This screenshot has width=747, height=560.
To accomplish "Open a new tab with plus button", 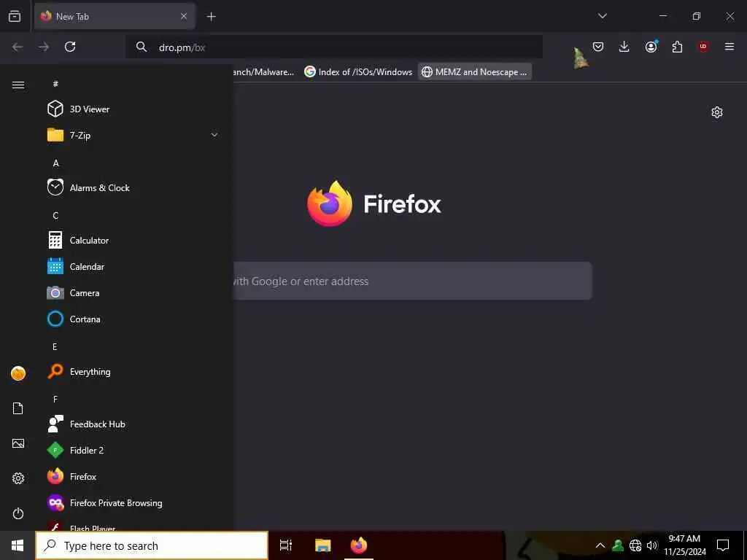I will (x=211, y=16).
